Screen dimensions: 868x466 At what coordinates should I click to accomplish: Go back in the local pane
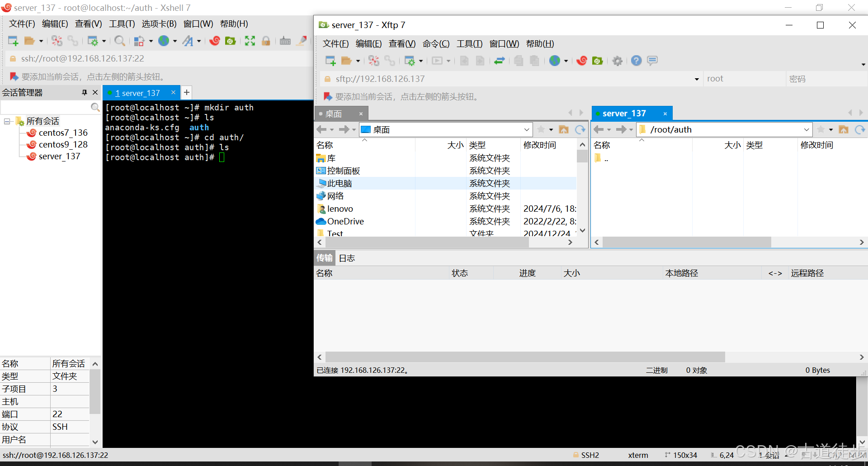pyautogui.click(x=321, y=130)
